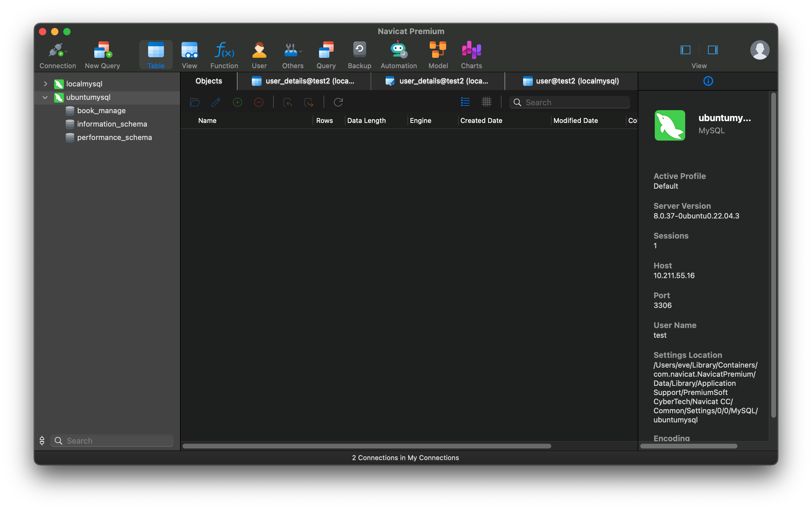Click the info pane vertical scrollbar

click(773, 255)
